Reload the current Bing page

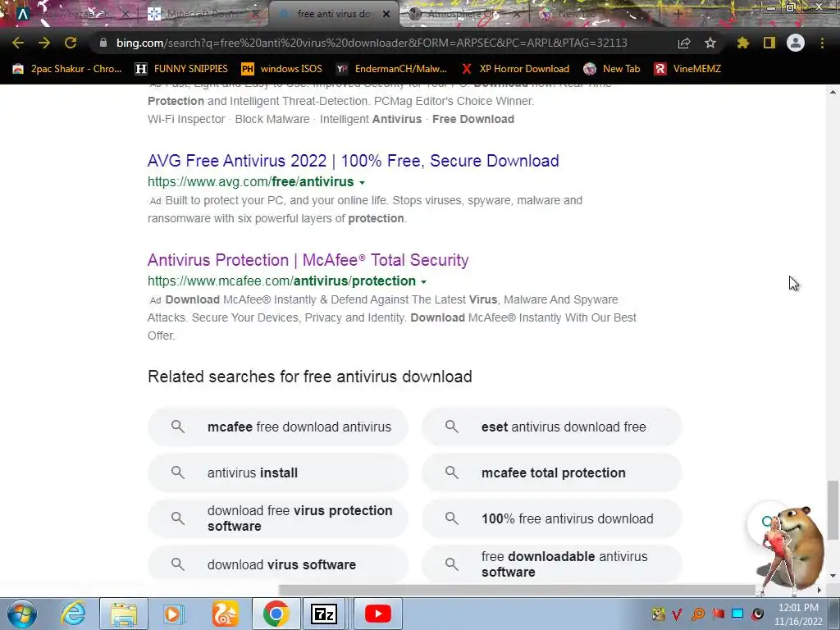coord(71,43)
